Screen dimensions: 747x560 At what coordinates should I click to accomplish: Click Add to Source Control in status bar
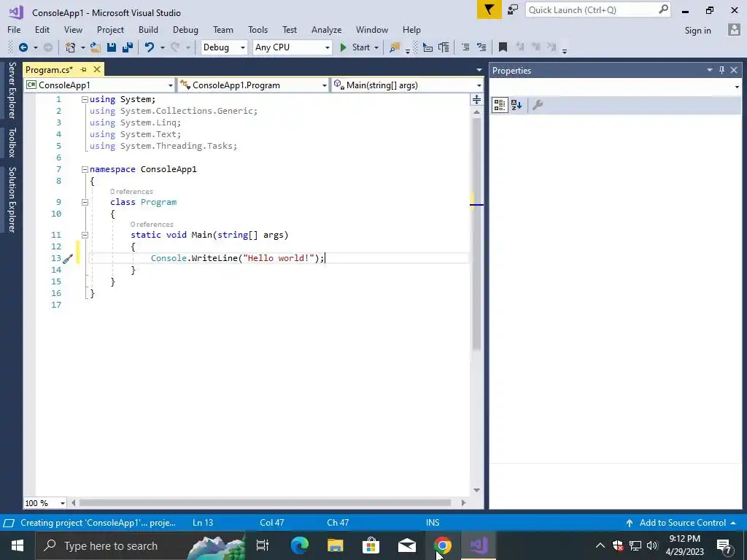coord(682,523)
